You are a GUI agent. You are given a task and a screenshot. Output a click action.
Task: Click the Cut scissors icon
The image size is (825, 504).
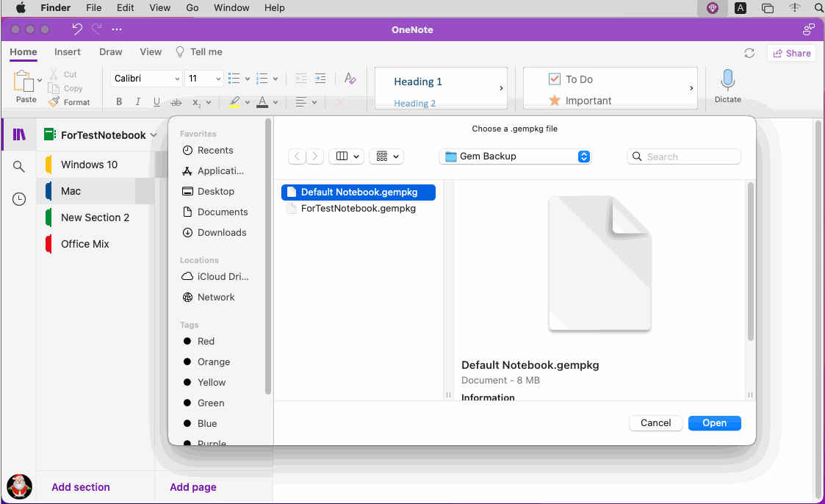click(x=54, y=74)
